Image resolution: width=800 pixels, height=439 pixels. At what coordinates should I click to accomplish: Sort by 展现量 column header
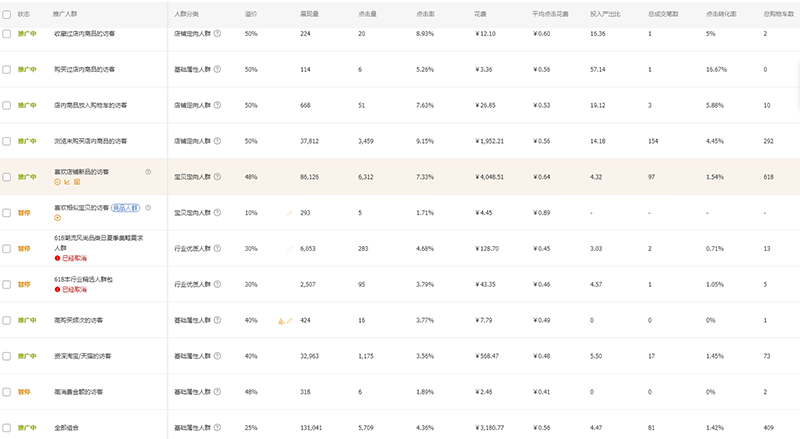(310, 15)
